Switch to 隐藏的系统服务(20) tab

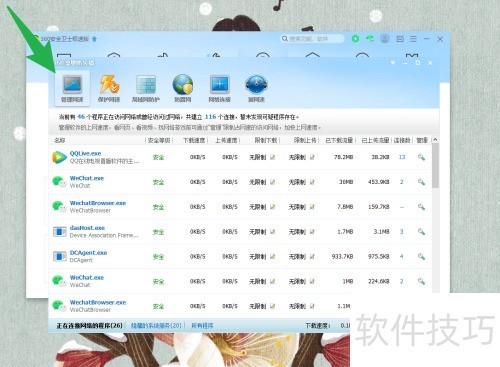tap(156, 326)
